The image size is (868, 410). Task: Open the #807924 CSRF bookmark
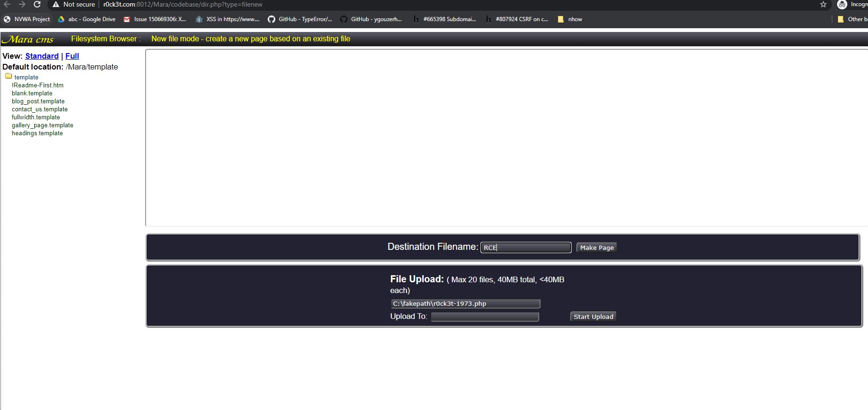517,19
